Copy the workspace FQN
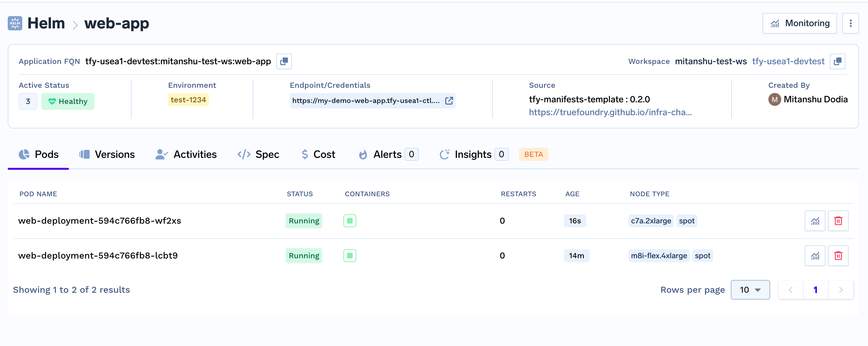The height and width of the screenshot is (346, 868). click(838, 61)
